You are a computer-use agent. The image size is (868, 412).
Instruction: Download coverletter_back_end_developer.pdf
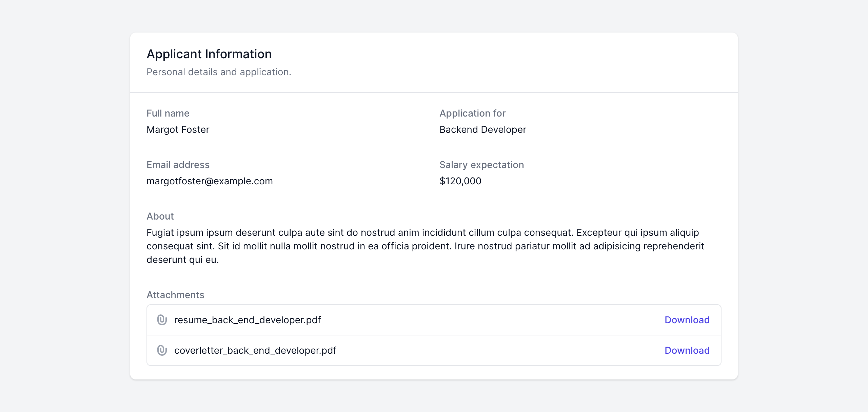687,350
